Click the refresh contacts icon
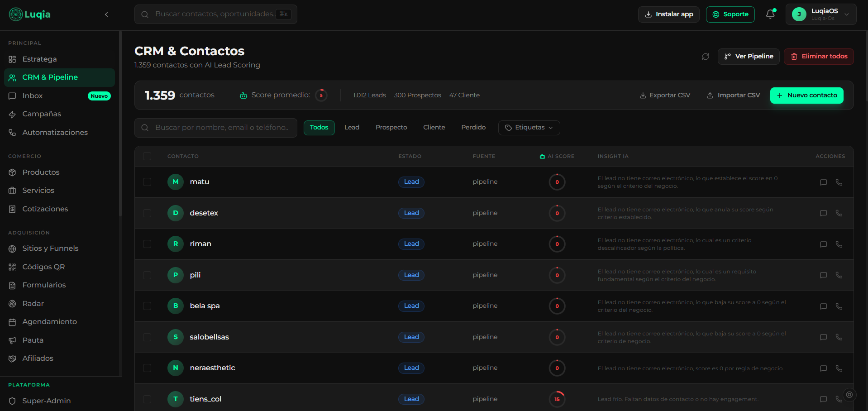The width and height of the screenshot is (868, 411). pyautogui.click(x=705, y=57)
